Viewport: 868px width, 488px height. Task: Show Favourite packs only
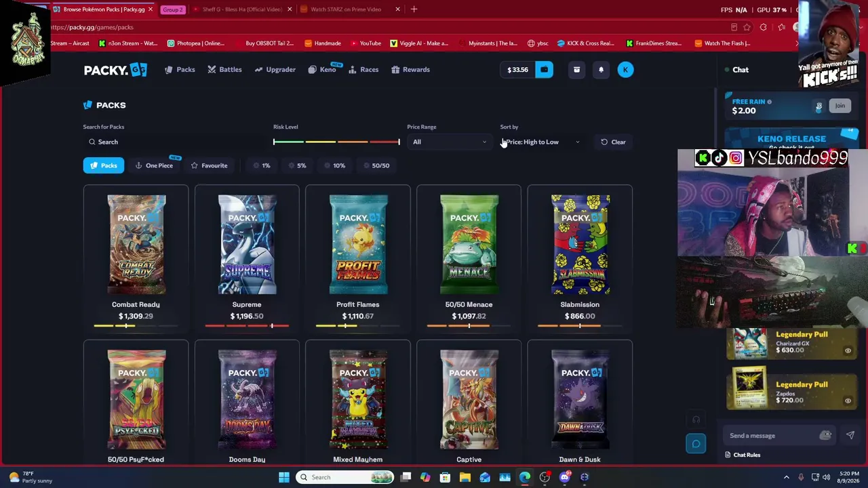(x=209, y=165)
